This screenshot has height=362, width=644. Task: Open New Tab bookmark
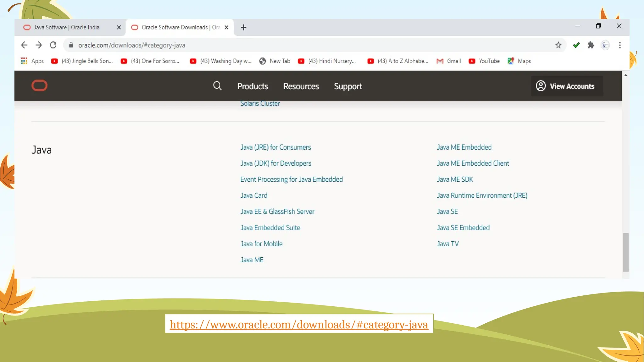point(275,61)
